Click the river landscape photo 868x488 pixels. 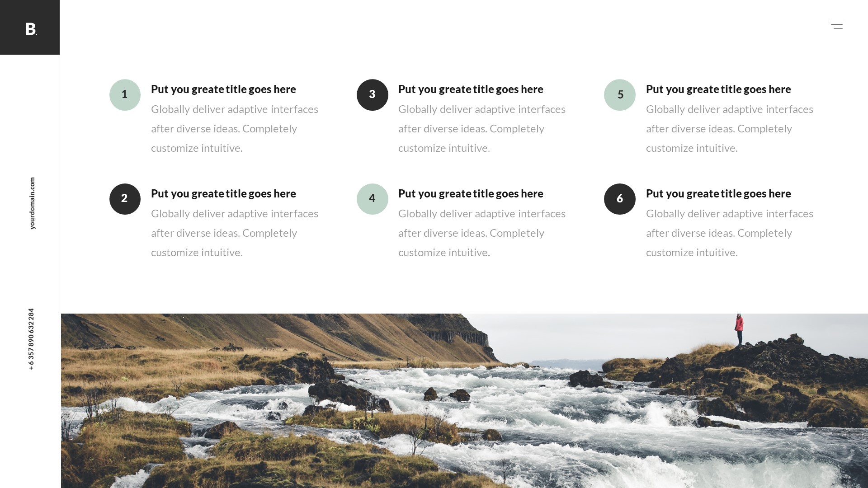tap(464, 401)
